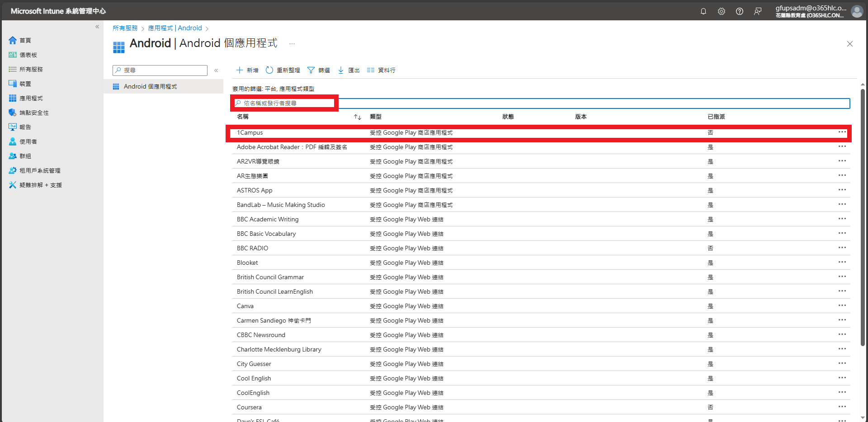Go to 裝置 in the sidebar

[x=25, y=84]
